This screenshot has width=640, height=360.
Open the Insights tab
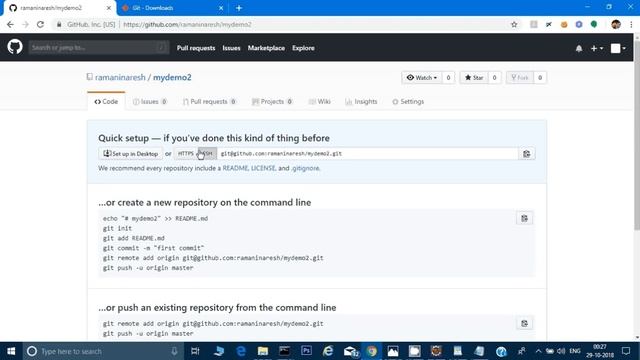point(361,102)
